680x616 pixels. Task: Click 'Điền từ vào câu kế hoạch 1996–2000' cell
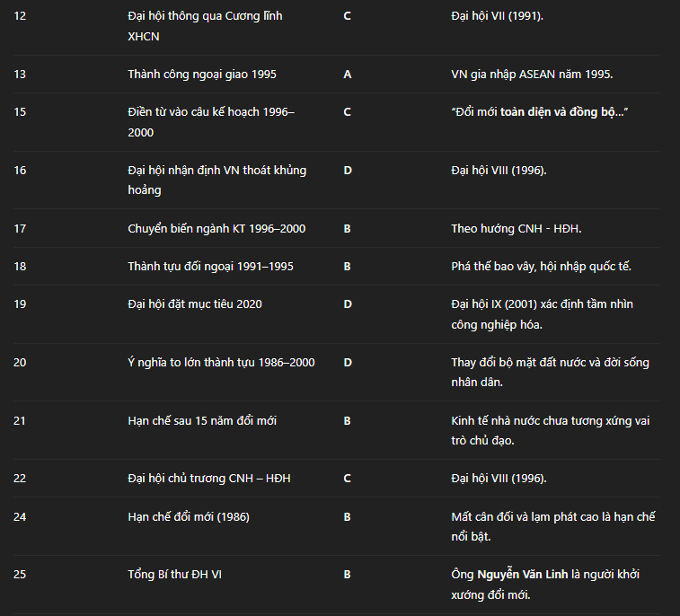click(210, 122)
